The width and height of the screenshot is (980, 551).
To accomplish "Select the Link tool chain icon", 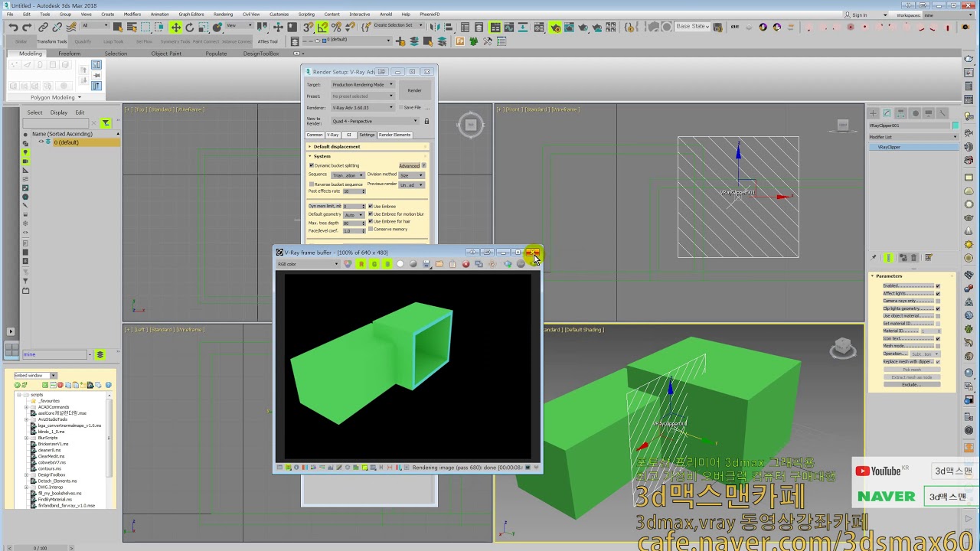I will (44, 27).
